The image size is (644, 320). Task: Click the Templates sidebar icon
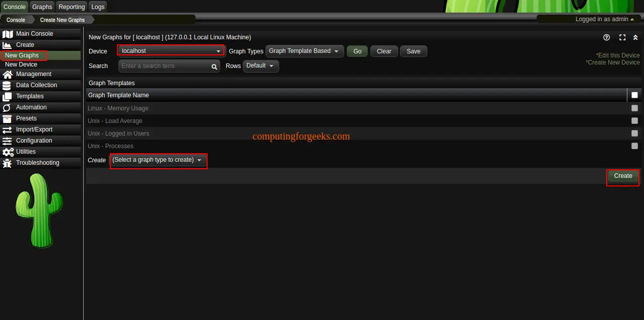point(7,96)
